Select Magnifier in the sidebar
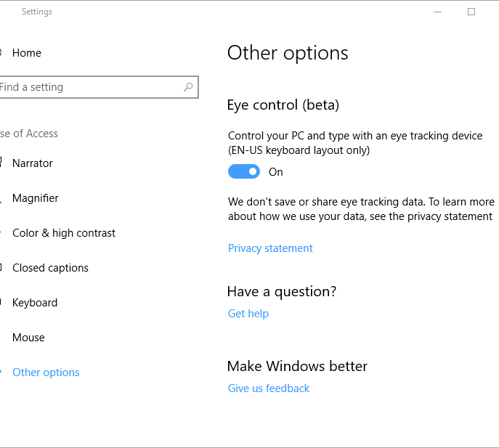The image size is (499, 448). pos(35,198)
